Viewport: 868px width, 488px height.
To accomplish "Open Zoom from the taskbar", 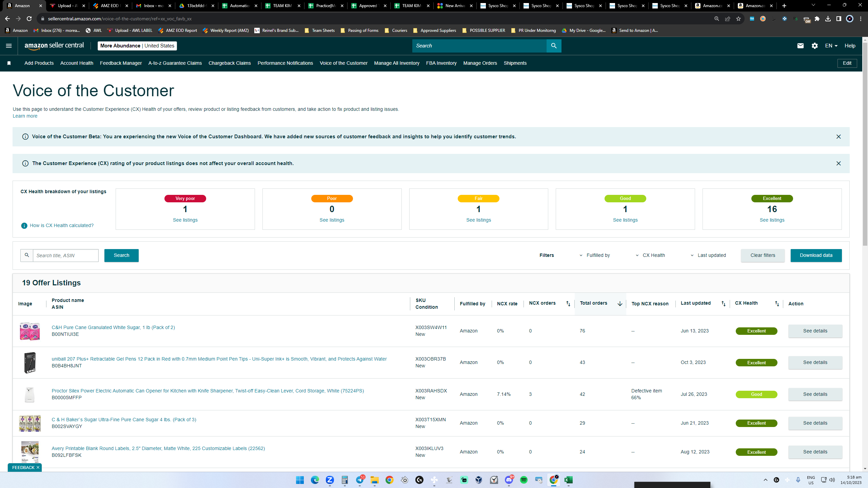I will point(330,480).
